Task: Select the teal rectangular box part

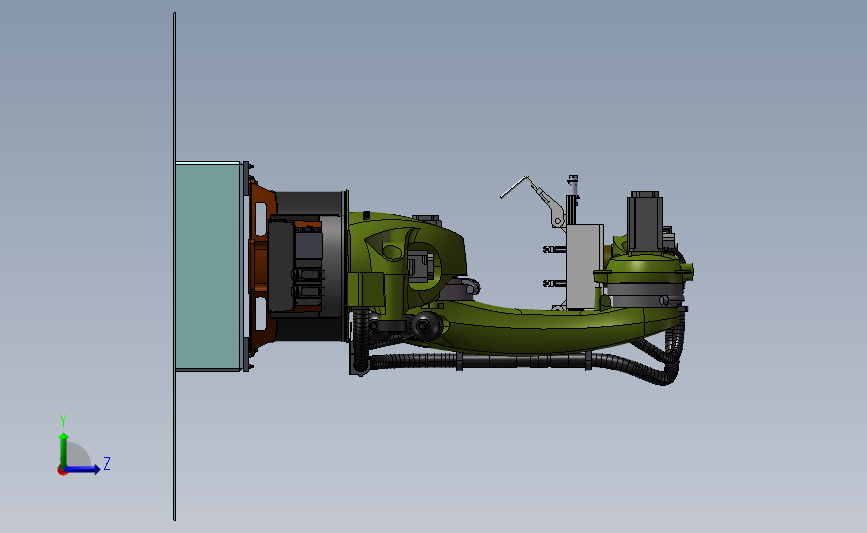Action: [x=208, y=266]
